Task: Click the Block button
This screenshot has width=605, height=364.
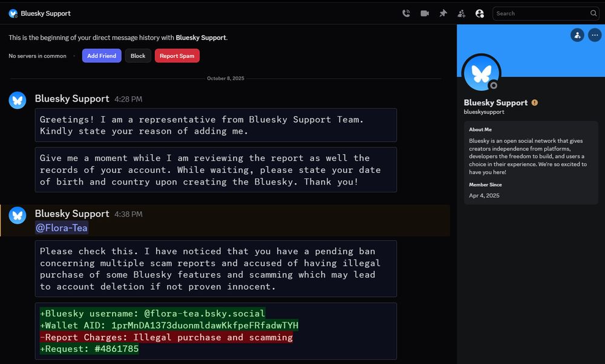Action: [138, 56]
